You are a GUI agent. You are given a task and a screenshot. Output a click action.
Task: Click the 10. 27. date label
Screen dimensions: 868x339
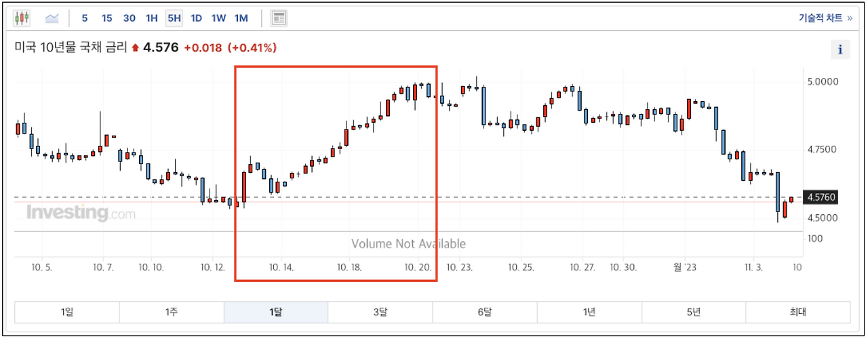pyautogui.click(x=583, y=267)
